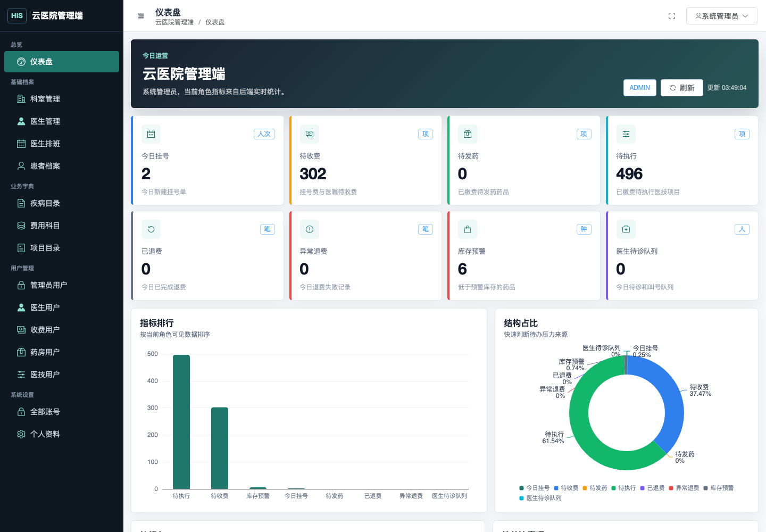Click the blue 待收费 donut segment

pyautogui.click(x=671, y=396)
